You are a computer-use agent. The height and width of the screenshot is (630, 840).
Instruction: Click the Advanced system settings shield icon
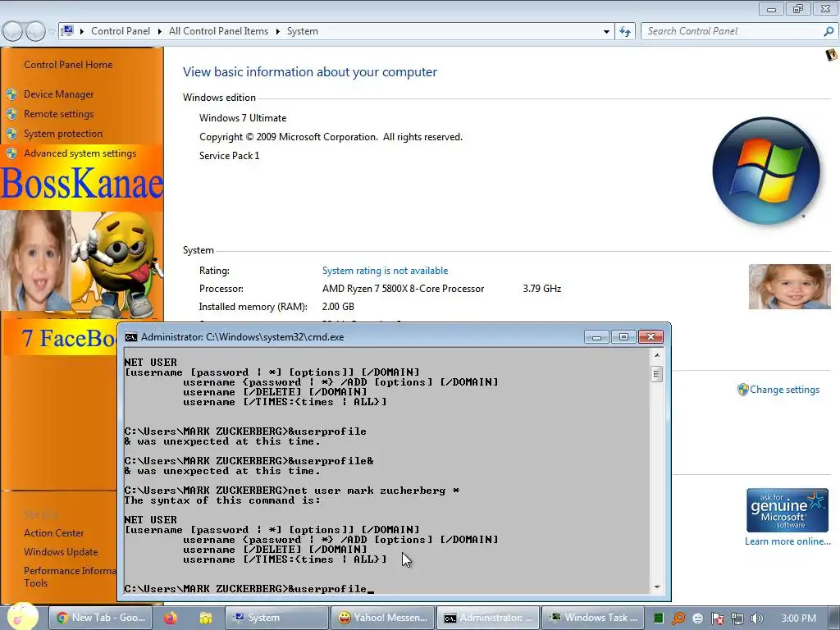11,153
